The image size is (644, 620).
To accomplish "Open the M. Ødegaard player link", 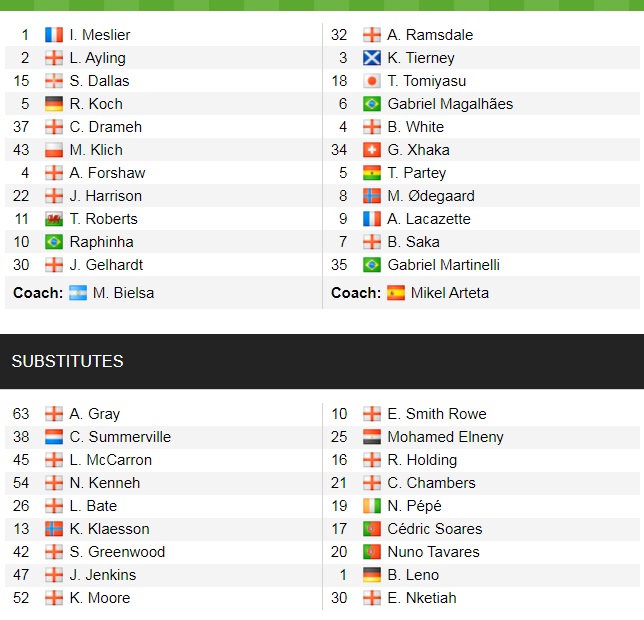I will [431, 196].
